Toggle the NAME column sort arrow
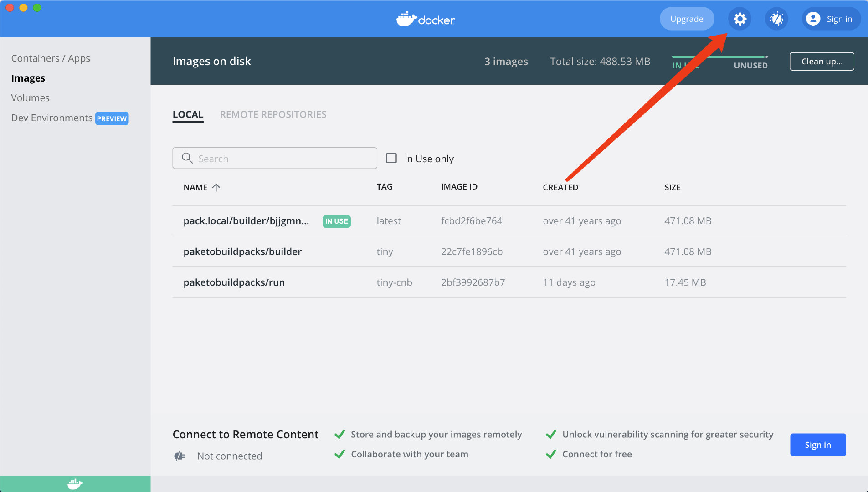 (216, 187)
